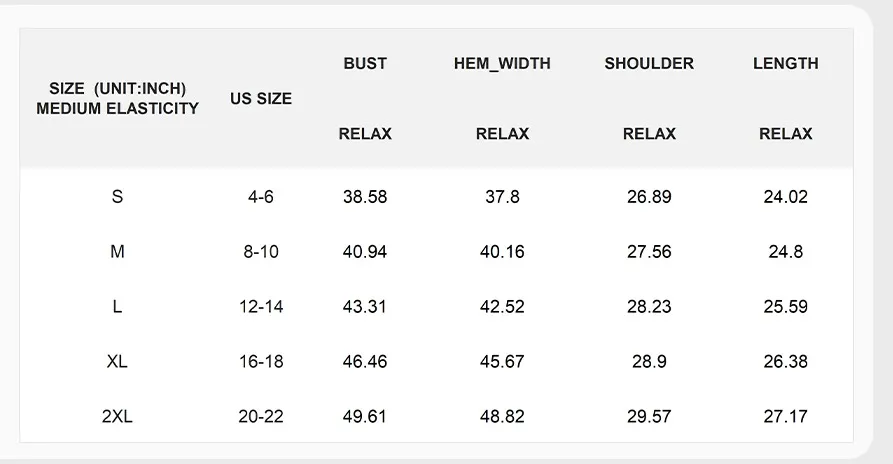The image size is (893, 464).
Task: Click US size 4-6 cell
Action: click(x=261, y=197)
